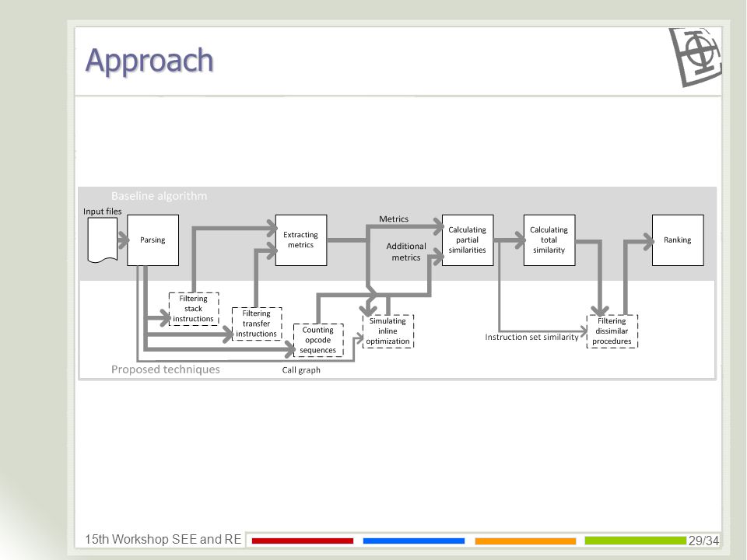Click the slide number 29/34

click(703, 541)
